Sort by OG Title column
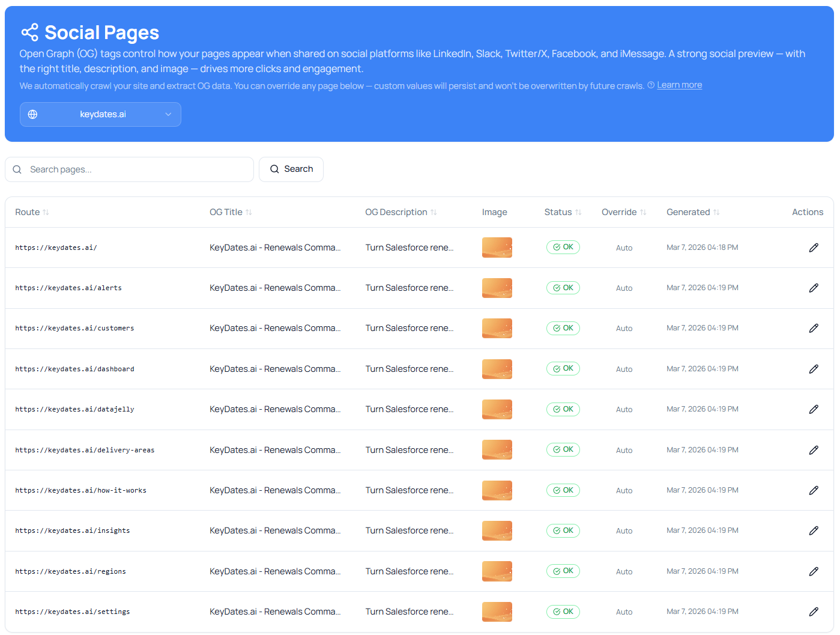This screenshot has height=635, width=840. click(x=231, y=212)
